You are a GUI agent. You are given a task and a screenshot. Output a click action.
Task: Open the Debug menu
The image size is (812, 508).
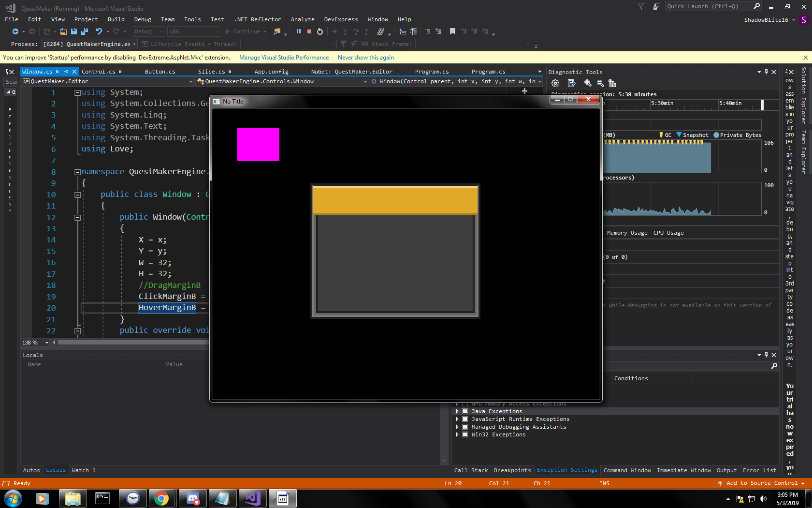(143, 19)
